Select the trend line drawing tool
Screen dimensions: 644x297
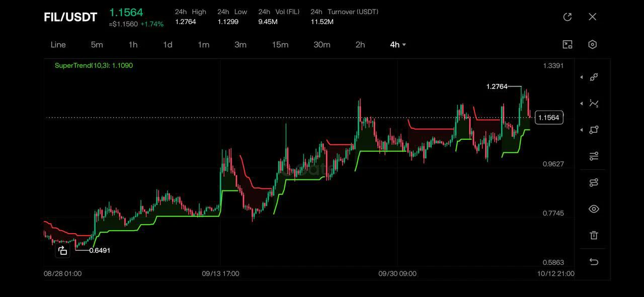click(594, 77)
